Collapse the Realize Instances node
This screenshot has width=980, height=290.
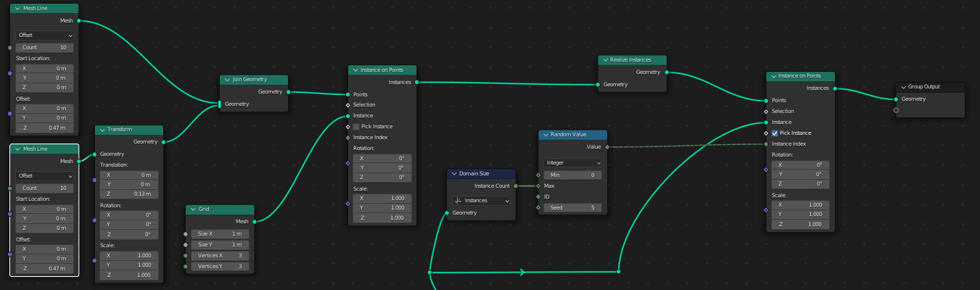point(605,59)
